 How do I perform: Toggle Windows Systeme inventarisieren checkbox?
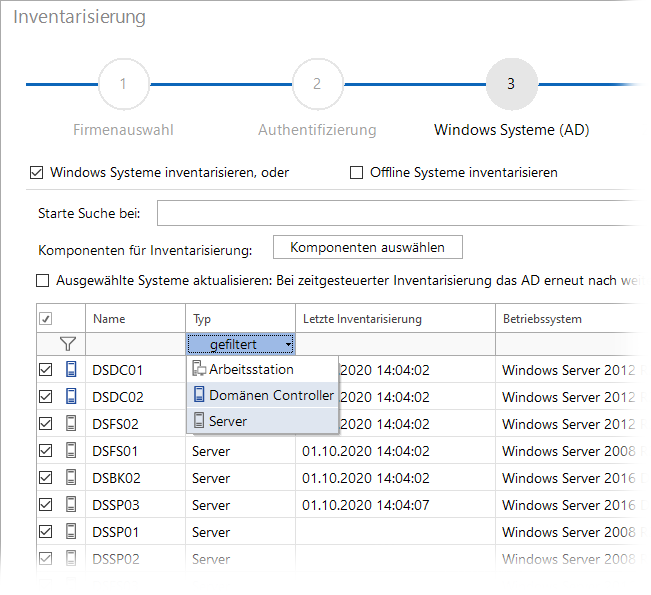[37, 172]
